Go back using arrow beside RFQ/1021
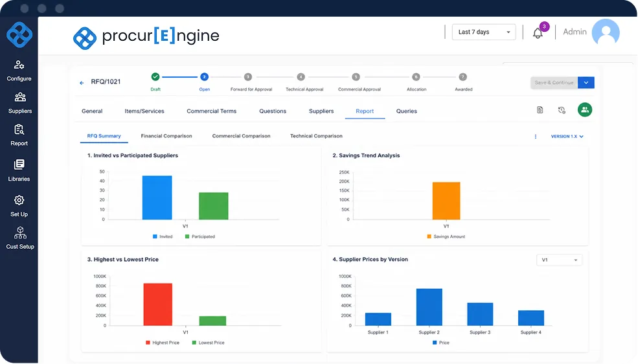638x364 pixels. coord(82,82)
